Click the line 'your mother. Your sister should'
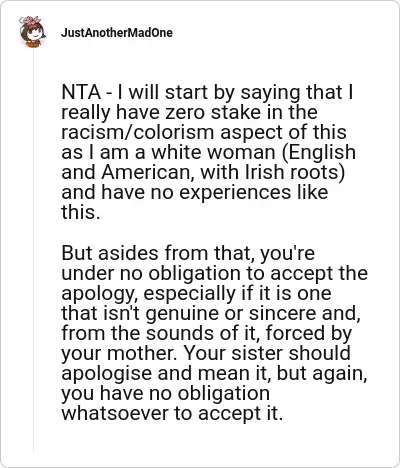Screen dimensions: 400x468 (x=206, y=353)
